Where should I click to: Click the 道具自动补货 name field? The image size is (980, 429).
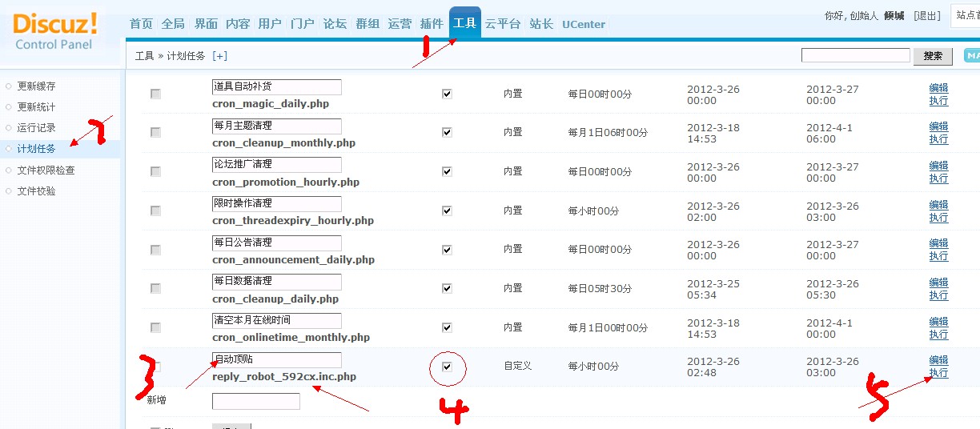[277, 87]
